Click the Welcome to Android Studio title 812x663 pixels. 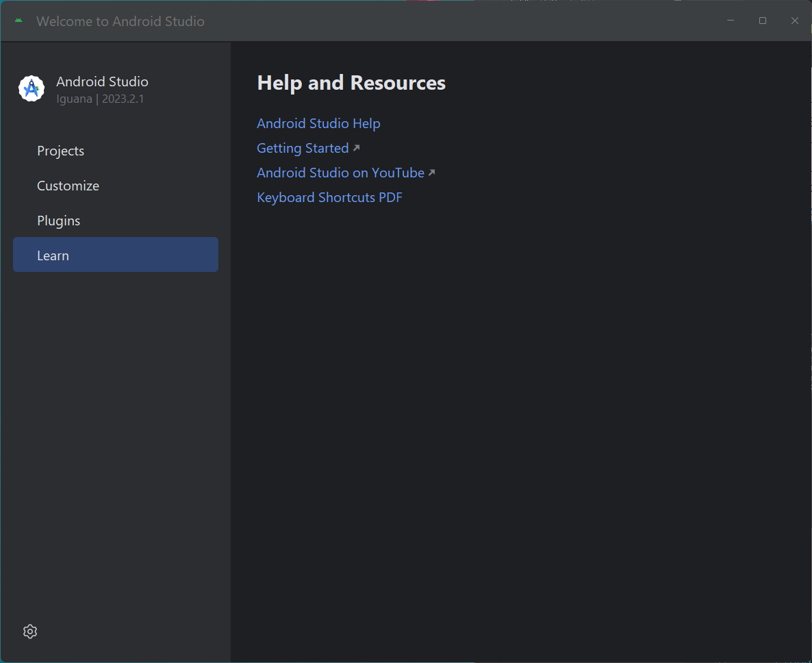tap(120, 21)
